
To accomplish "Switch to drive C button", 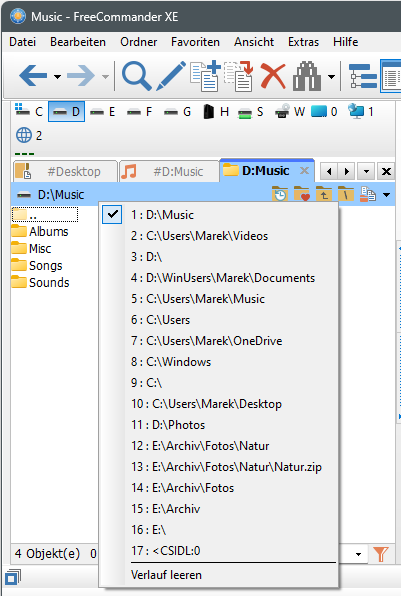I will [29, 112].
